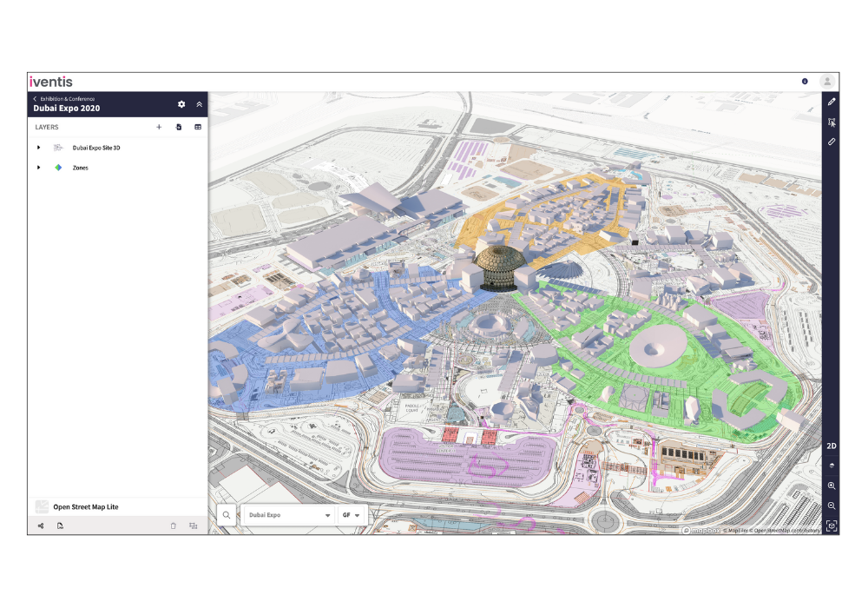Screen dimensions: 868x608
Task: Go back to Exhibition & Conference
Action: (x=64, y=98)
